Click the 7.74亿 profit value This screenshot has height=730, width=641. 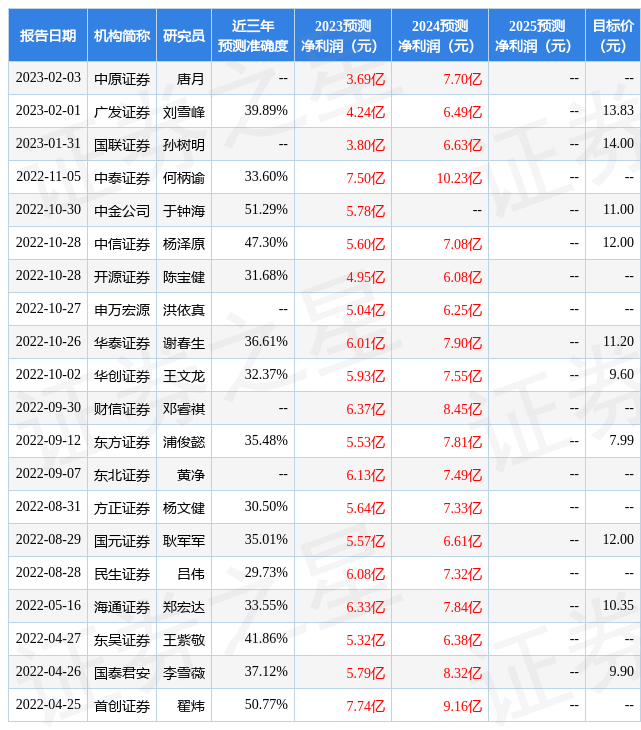(365, 707)
